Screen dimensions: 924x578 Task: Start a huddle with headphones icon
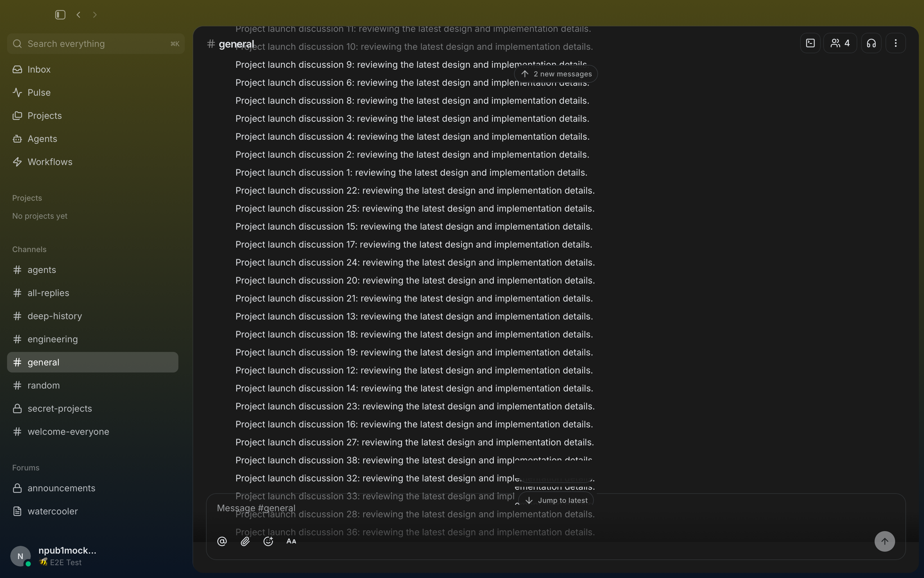(x=871, y=43)
